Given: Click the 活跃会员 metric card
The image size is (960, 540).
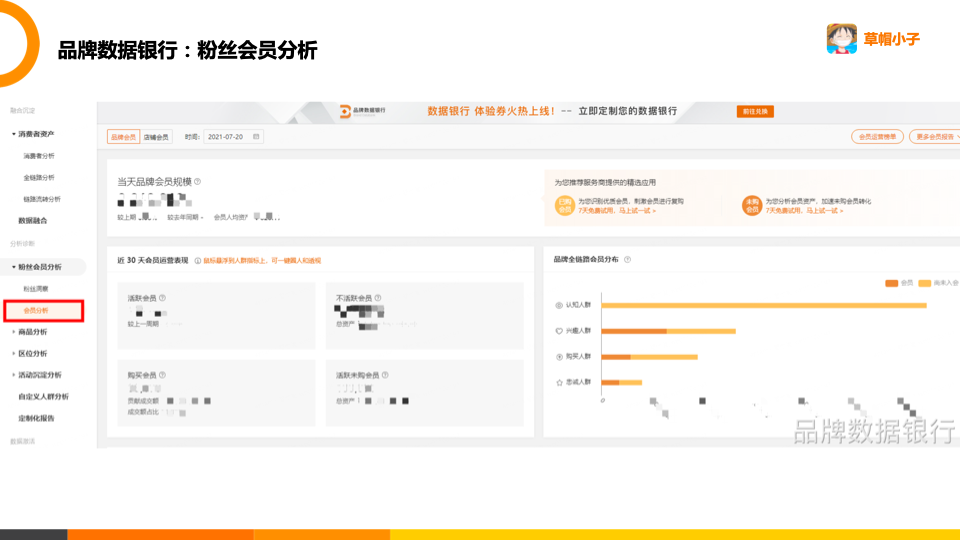Looking at the screenshot, I should pyautogui.click(x=216, y=316).
